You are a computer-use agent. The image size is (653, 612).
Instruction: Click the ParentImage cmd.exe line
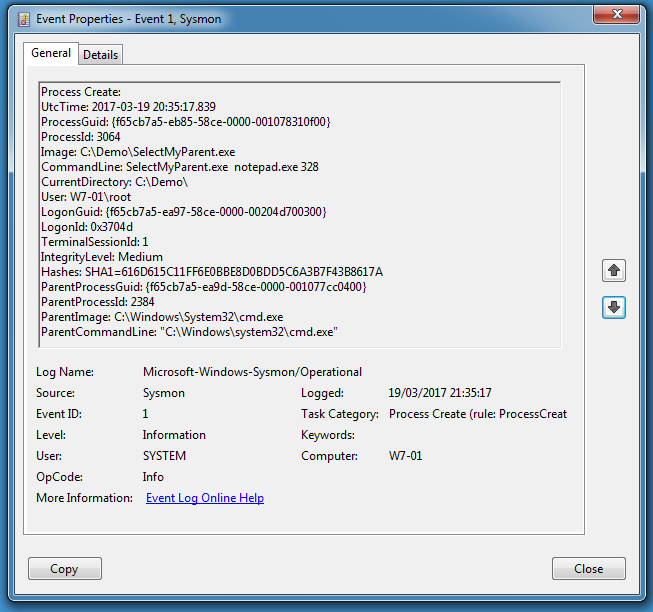point(162,317)
